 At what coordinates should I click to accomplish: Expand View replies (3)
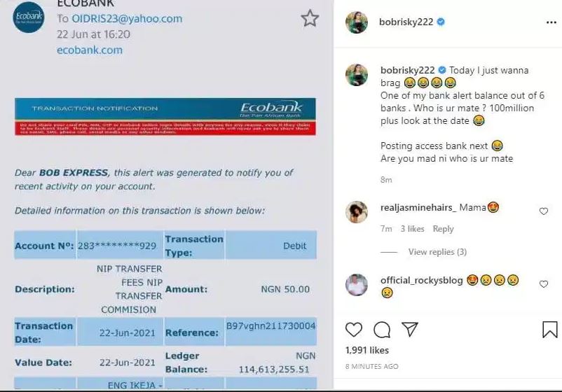(437, 252)
